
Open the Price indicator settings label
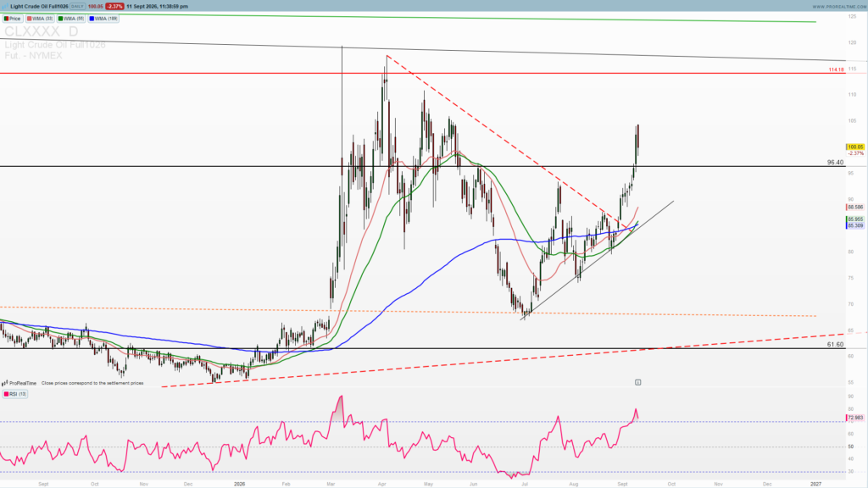click(13, 19)
